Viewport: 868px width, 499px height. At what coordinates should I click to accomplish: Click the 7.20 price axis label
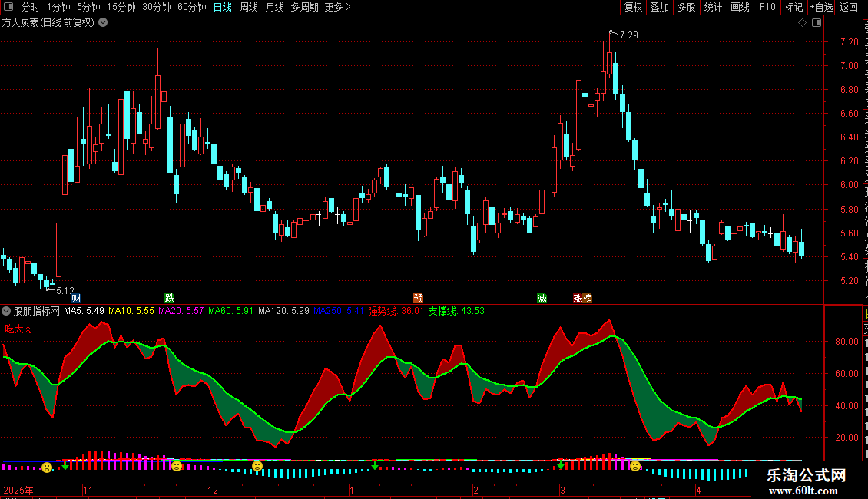849,42
